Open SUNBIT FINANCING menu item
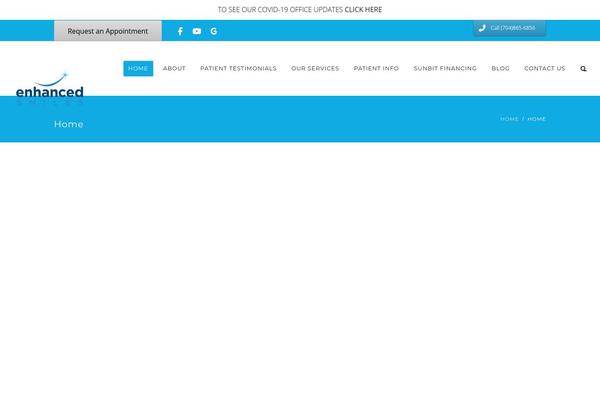Image resolution: width=600 pixels, height=400 pixels. pyautogui.click(x=445, y=69)
